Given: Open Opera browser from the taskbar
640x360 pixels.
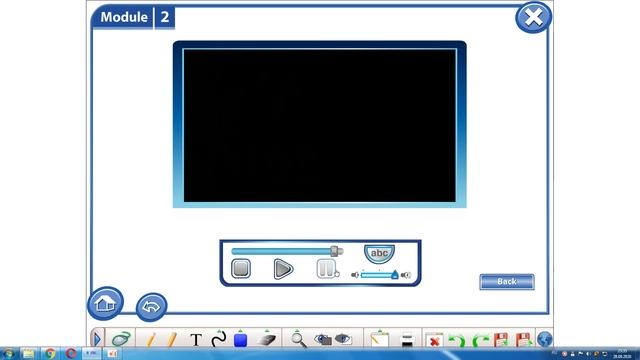Looking at the screenshot, I should pos(71,353).
